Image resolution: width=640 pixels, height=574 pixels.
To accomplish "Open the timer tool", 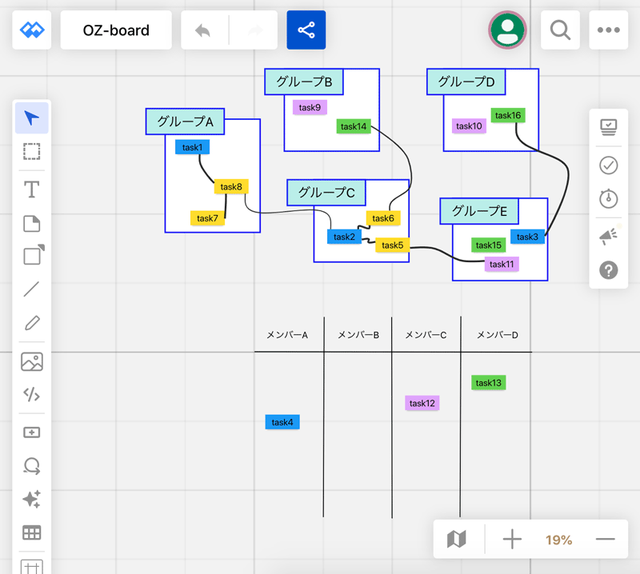I will [609, 199].
